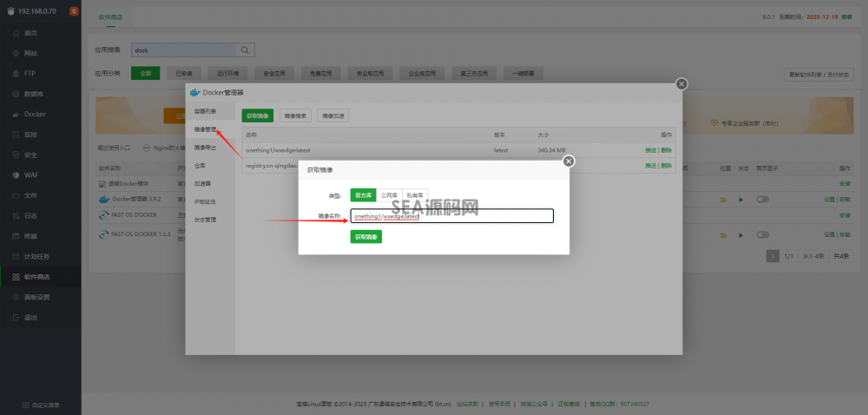Select the 软件商店 page tab at the top
Viewport: 868px width, 415px height.
111,17
